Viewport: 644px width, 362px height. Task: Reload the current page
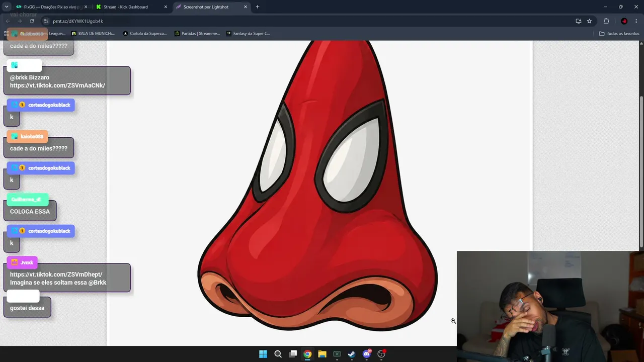click(x=32, y=21)
